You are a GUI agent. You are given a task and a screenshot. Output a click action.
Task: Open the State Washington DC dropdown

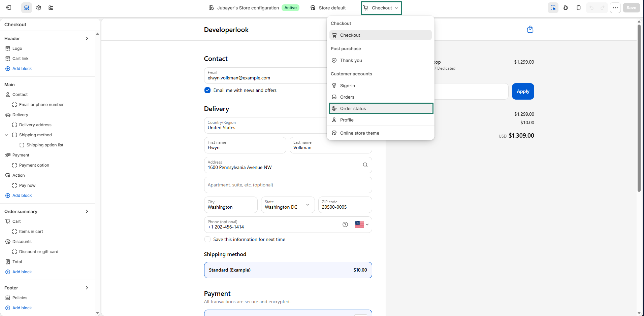pos(288,205)
